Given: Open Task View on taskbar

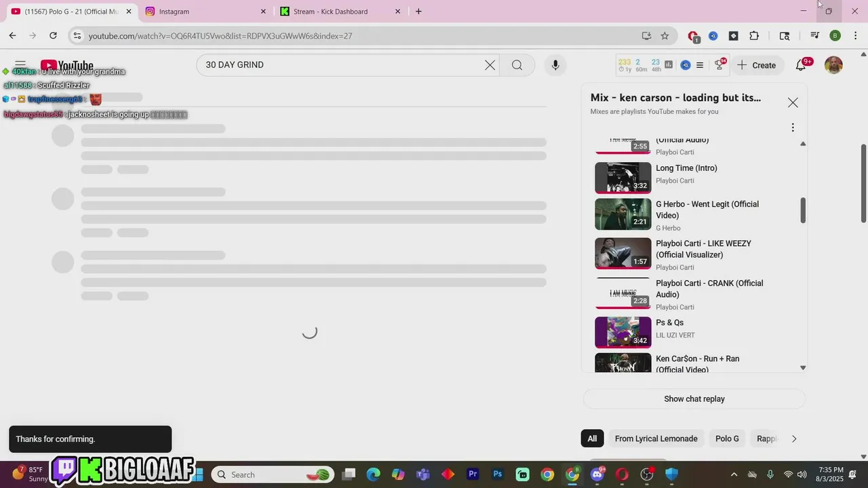Looking at the screenshot, I should pyautogui.click(x=349, y=474).
